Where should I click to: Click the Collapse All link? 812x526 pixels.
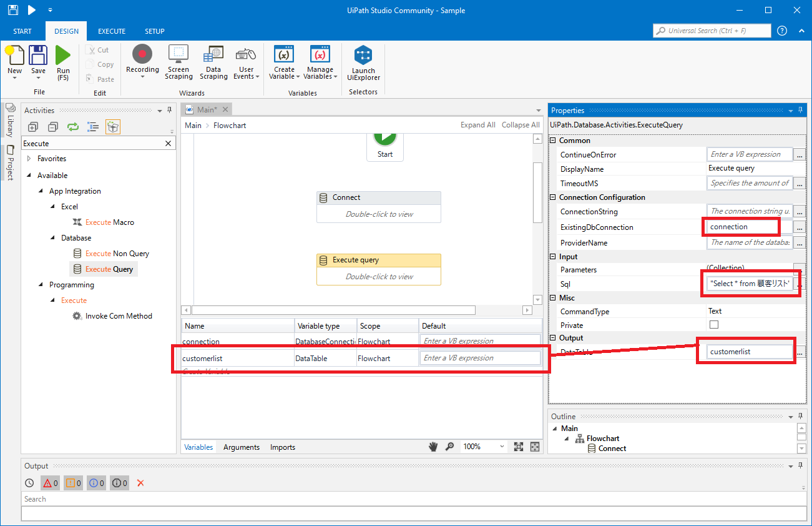(521, 125)
